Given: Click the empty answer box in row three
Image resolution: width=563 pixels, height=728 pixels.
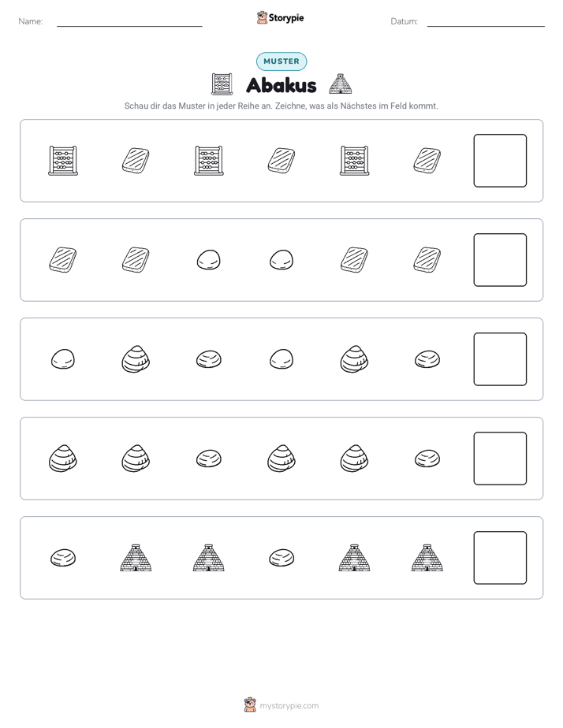Looking at the screenshot, I should (500, 359).
